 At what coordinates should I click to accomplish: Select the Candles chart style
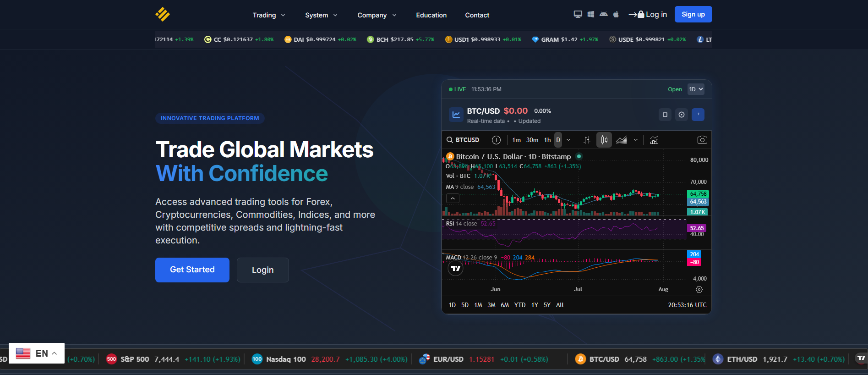[x=604, y=140]
